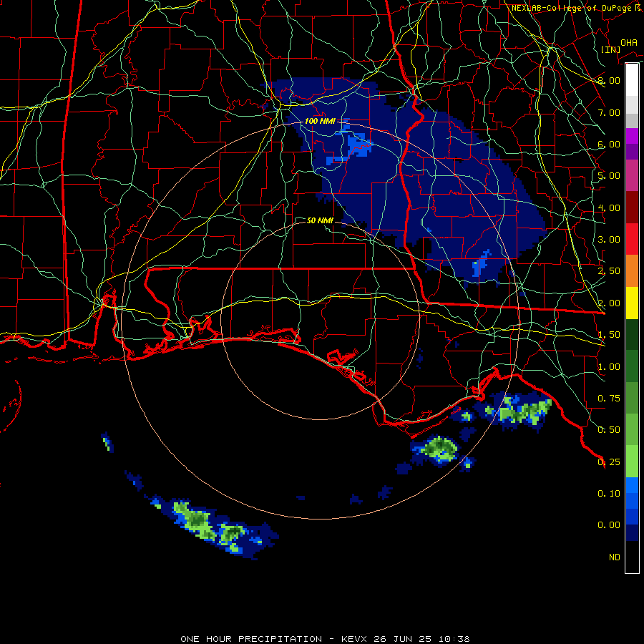Select the pink swatch near 5.00

point(632,175)
